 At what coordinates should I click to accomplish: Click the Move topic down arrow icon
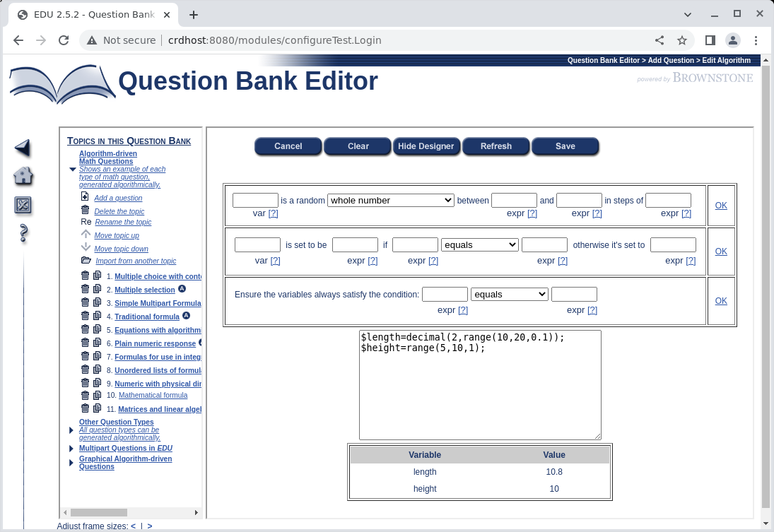click(86, 247)
